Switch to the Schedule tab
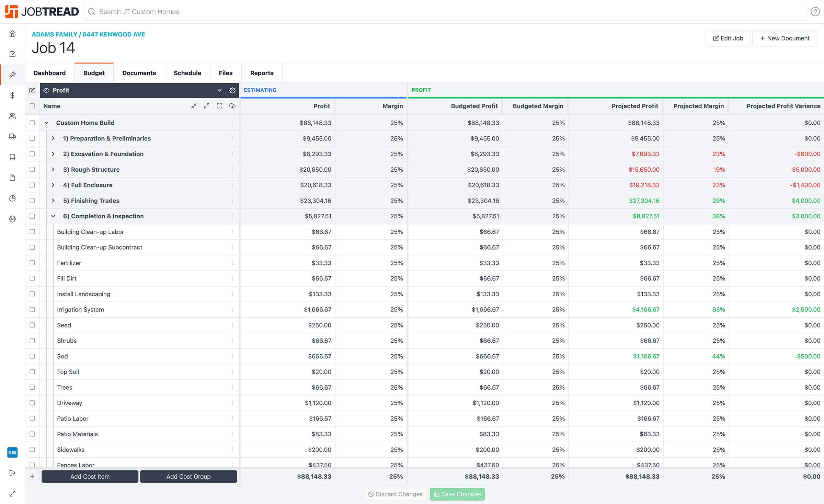This screenshot has height=504, width=824. [187, 73]
